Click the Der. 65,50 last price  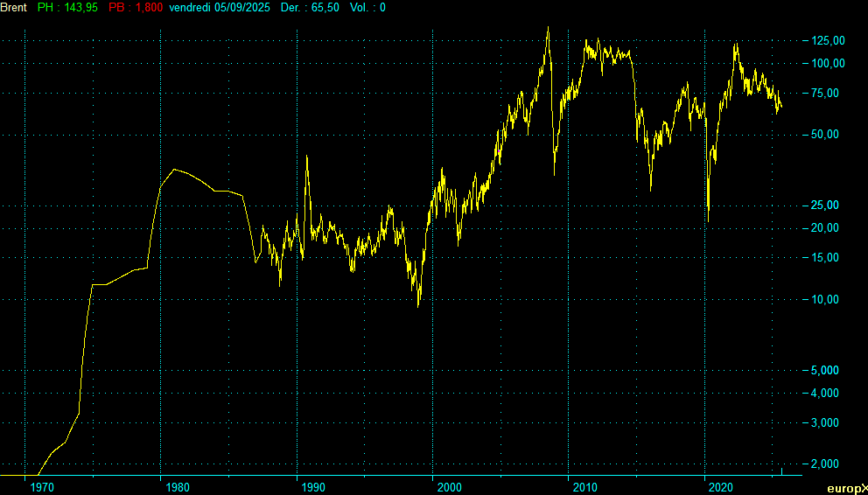pos(310,7)
